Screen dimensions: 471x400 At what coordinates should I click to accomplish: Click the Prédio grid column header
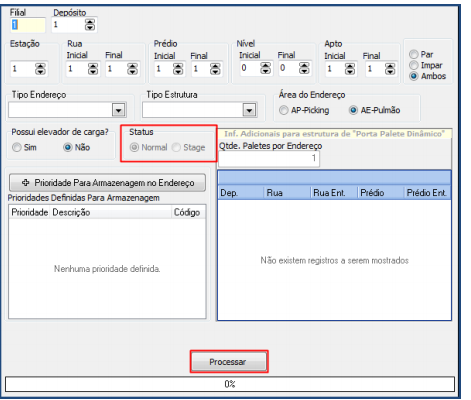pos(381,193)
